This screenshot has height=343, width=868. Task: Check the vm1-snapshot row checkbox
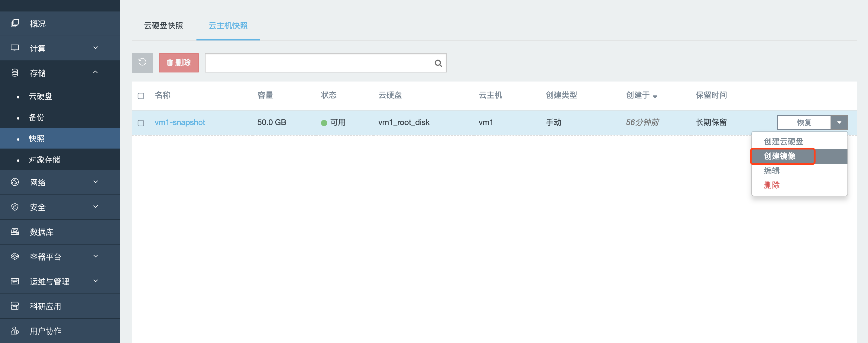point(141,123)
